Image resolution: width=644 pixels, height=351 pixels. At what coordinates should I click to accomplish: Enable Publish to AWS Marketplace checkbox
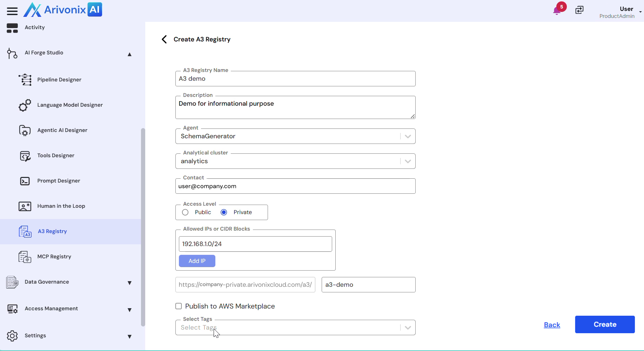click(179, 306)
